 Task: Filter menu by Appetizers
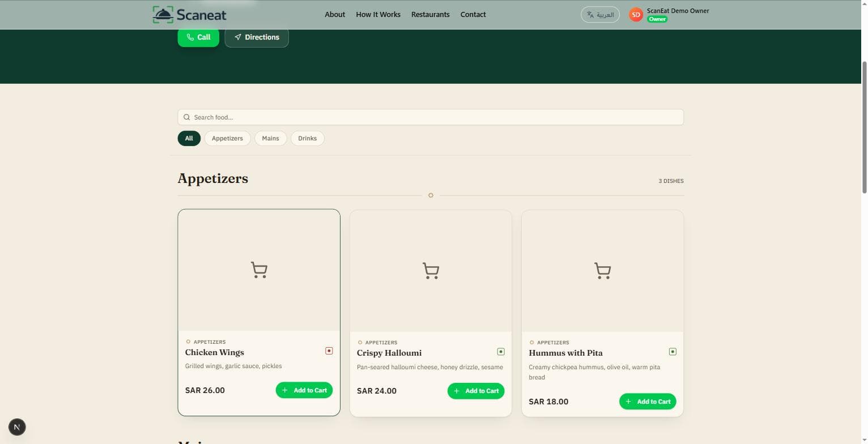click(227, 138)
